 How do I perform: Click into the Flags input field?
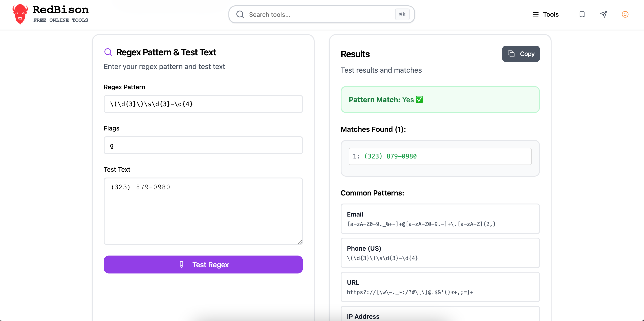tap(203, 145)
